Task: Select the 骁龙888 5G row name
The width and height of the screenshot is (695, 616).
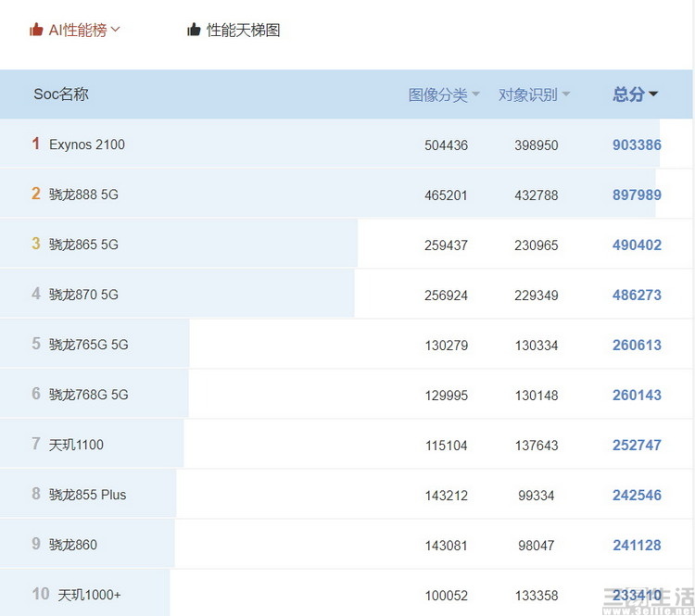Action: click(x=83, y=195)
